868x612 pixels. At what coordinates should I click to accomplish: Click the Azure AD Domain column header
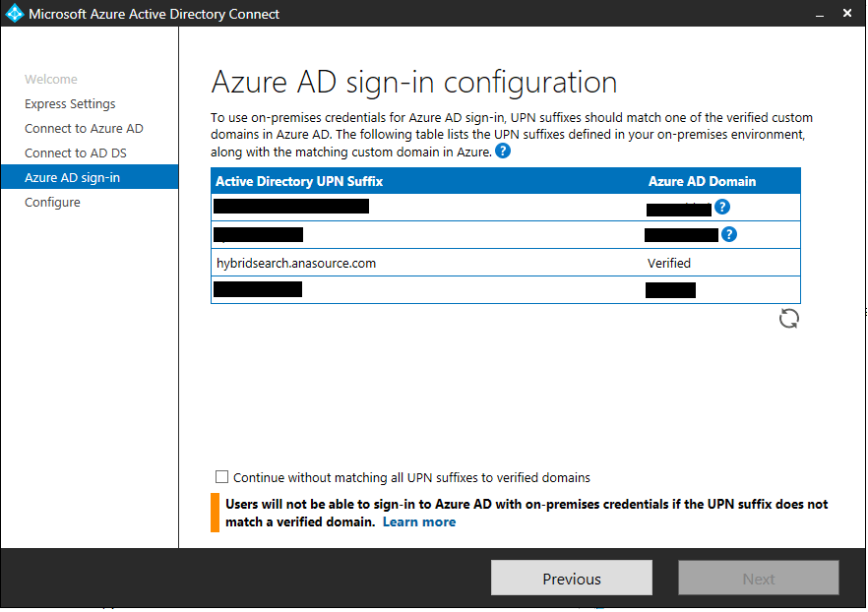click(702, 181)
